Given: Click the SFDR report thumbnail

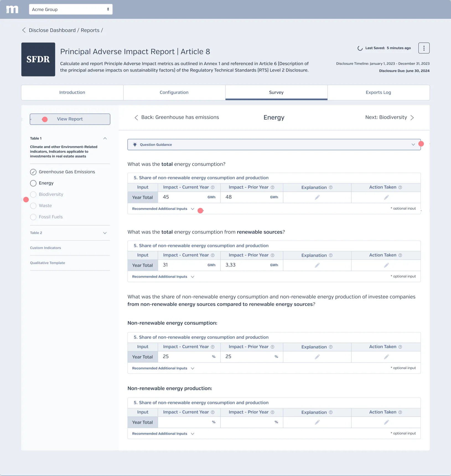Looking at the screenshot, I should click(x=38, y=59).
